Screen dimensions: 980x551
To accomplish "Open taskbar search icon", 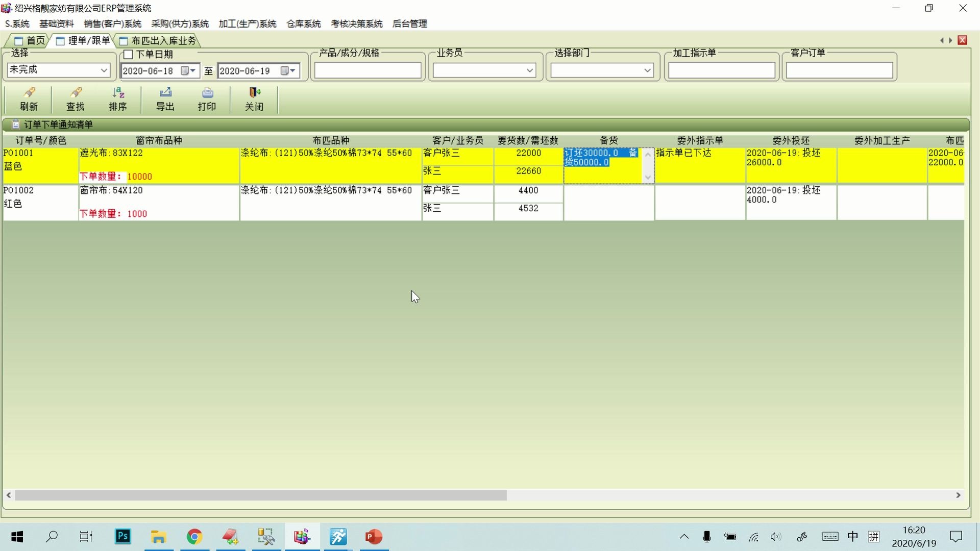I will click(x=52, y=537).
